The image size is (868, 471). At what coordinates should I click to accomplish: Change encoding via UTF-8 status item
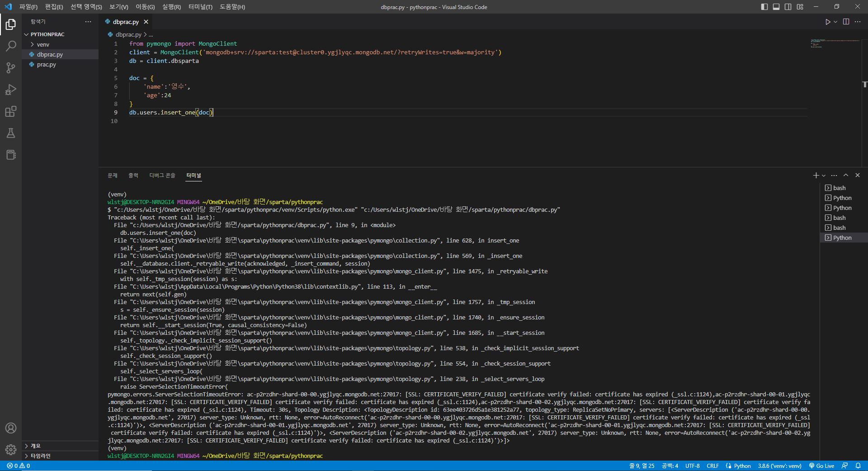[x=692, y=466]
